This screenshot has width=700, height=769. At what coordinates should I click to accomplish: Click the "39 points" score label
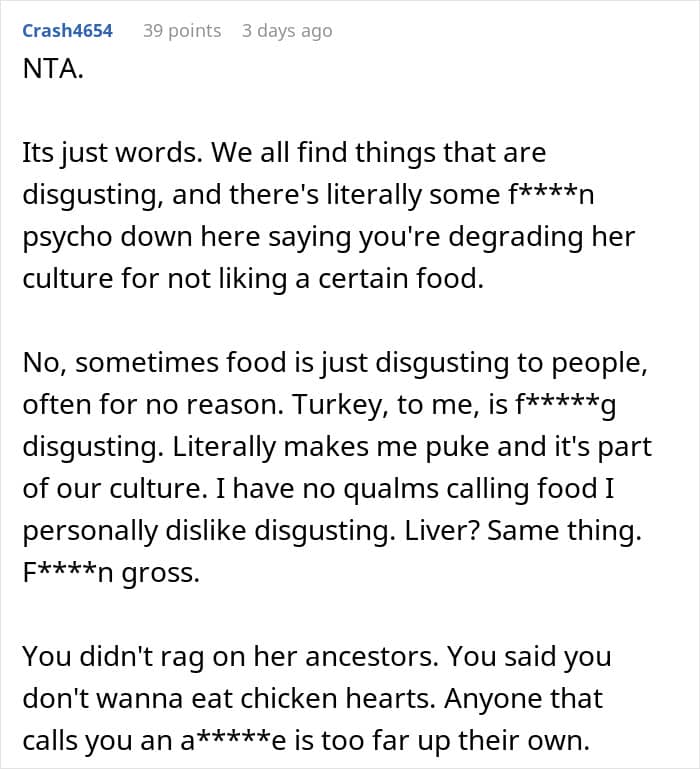pos(182,31)
